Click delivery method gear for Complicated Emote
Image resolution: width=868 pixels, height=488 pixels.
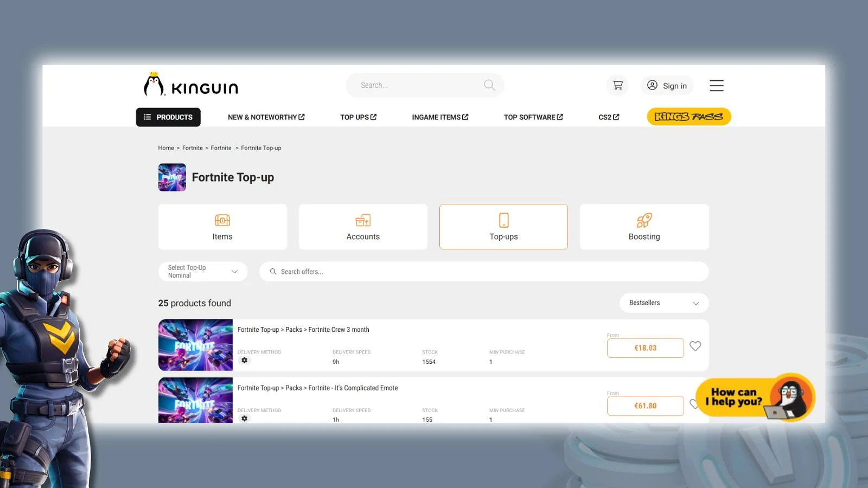(245, 419)
